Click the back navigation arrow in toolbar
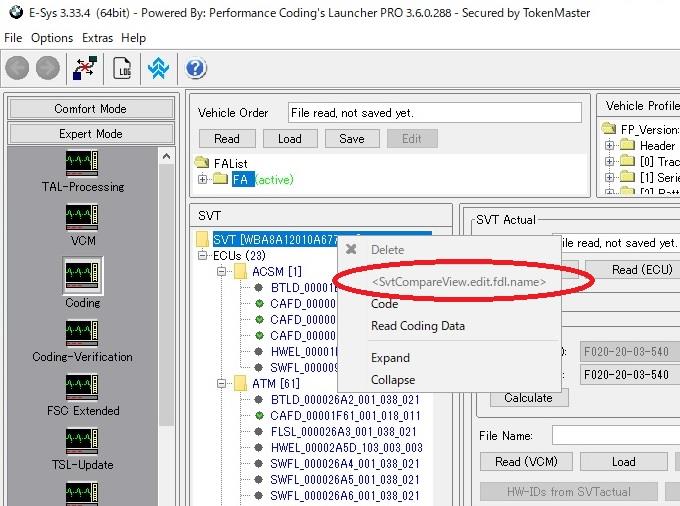Screen dimensions: 680x506 17,68
